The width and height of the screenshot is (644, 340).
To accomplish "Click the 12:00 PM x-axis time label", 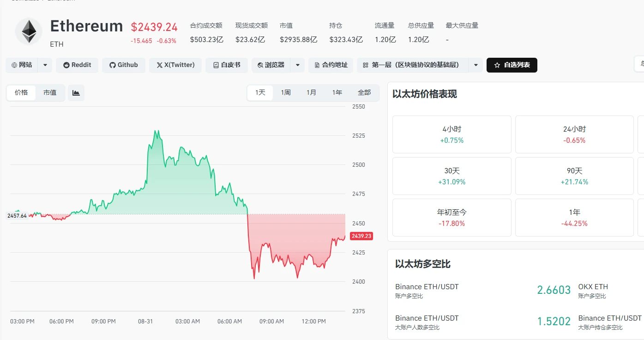I will tap(314, 322).
